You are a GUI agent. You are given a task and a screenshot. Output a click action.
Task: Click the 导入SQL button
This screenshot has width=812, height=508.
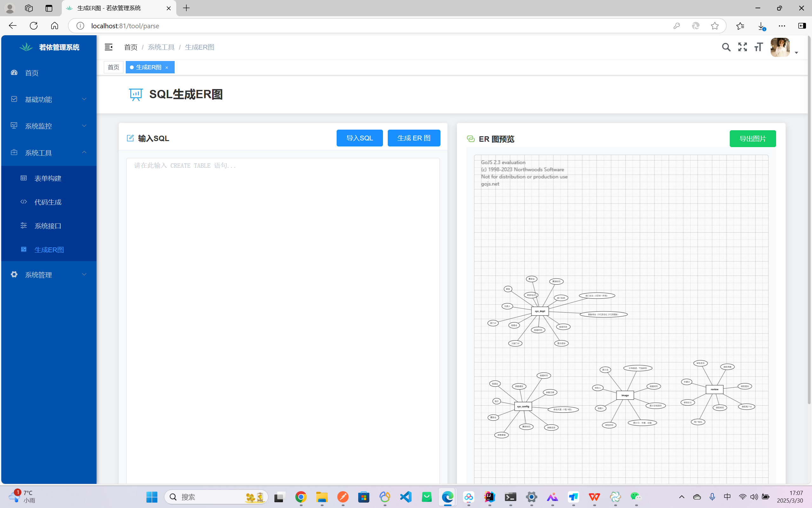[x=359, y=138]
